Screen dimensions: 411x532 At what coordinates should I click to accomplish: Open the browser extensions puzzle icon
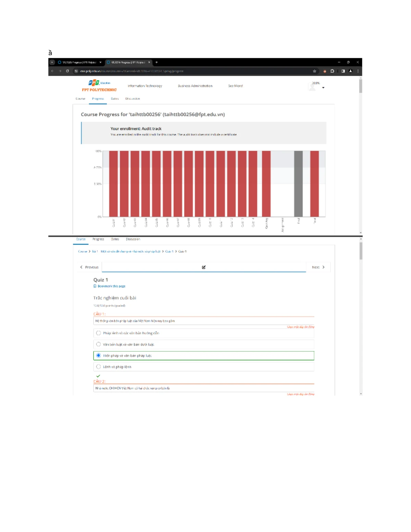[x=332, y=71]
